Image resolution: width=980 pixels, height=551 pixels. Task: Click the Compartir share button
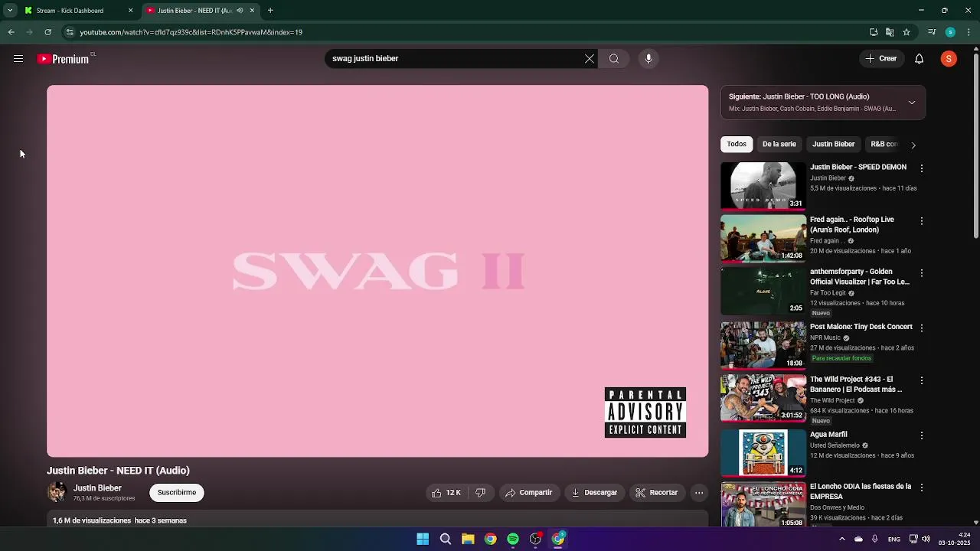[x=528, y=493]
